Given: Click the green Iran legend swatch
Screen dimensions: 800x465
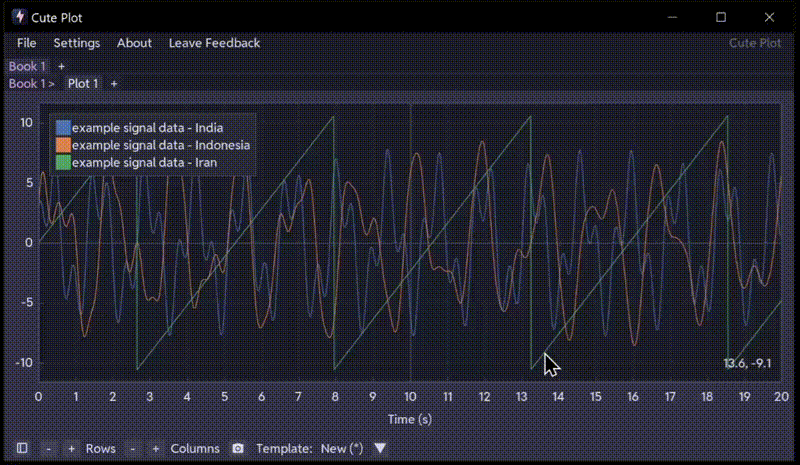Looking at the screenshot, I should click(x=63, y=162).
